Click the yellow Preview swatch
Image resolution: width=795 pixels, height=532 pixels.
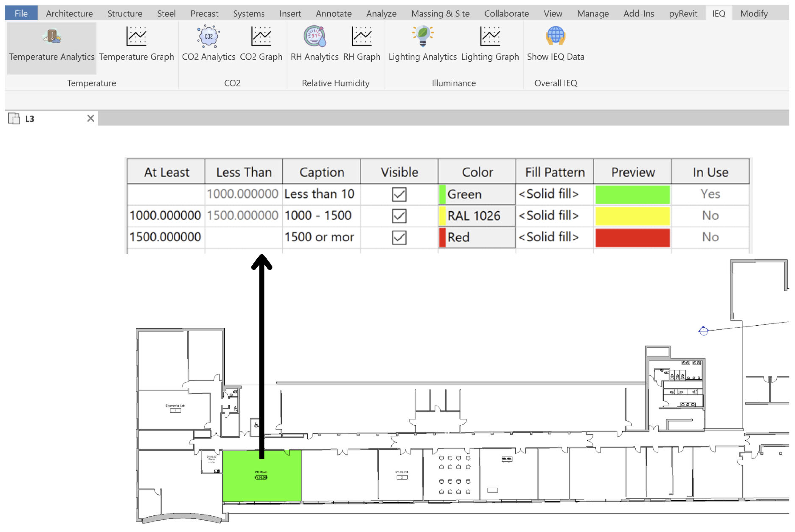(632, 216)
